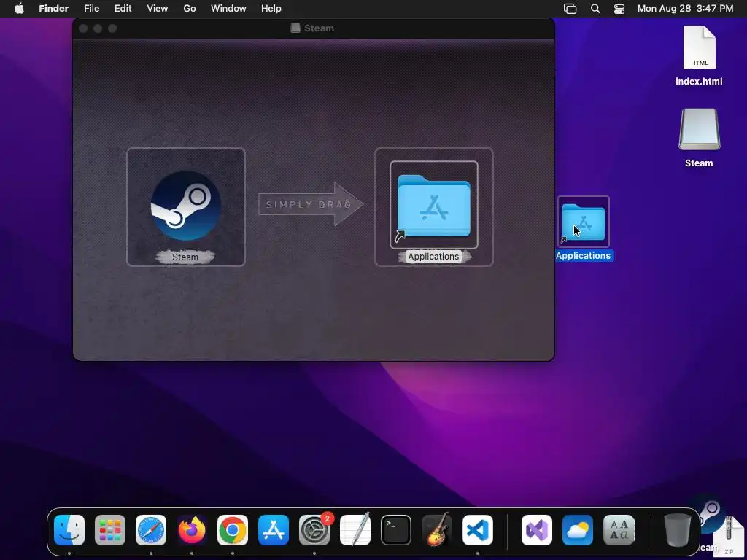Open TextEdit from the Dock
This screenshot has width=747, height=560.
355,530
